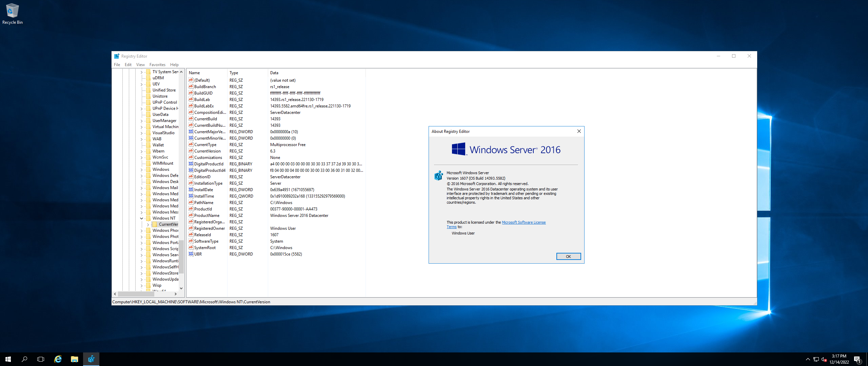Select the Unified Store tree item
868x366 pixels.
pos(164,90)
